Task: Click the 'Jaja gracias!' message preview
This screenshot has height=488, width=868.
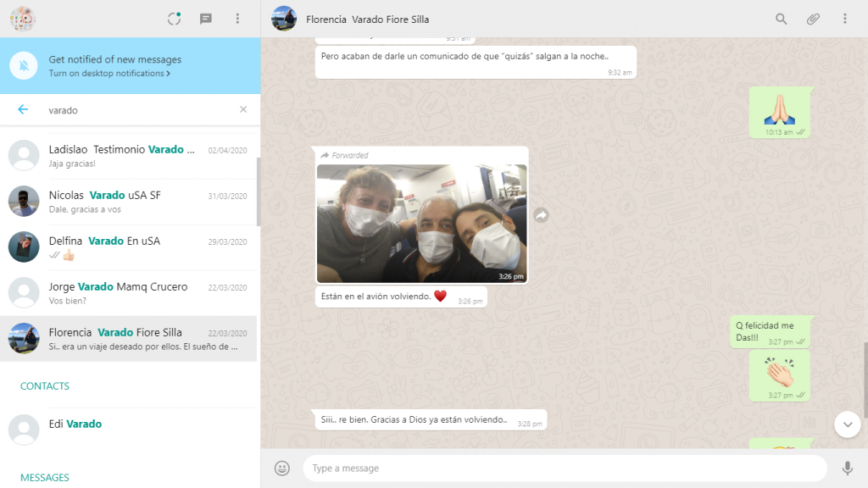Action: (x=72, y=164)
